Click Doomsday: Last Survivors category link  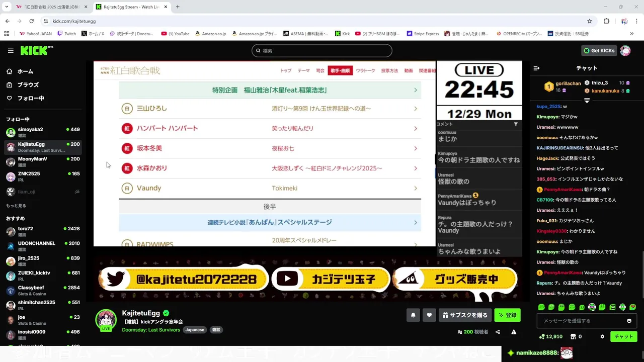click(151, 330)
